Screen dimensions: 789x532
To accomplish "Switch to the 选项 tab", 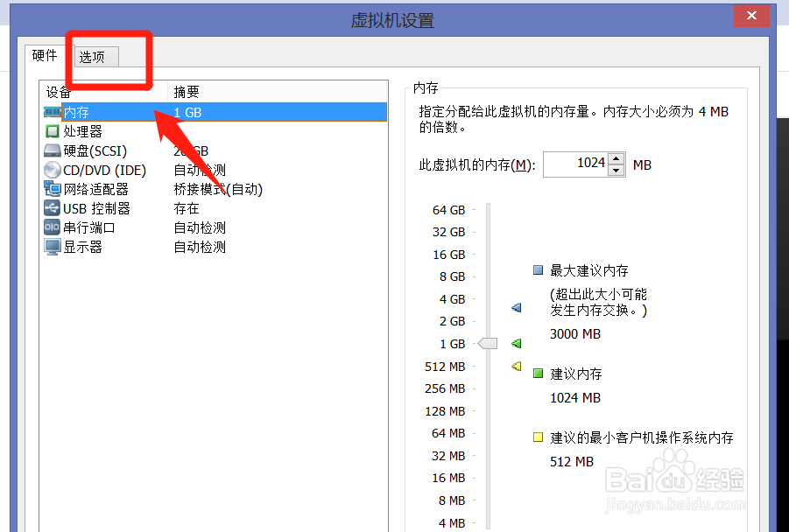I will tap(93, 56).
